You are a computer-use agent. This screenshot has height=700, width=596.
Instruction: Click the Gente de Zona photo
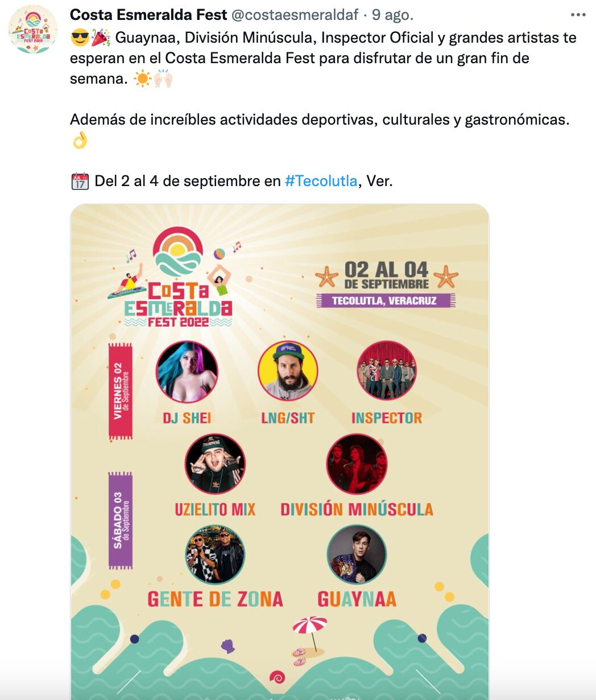click(x=215, y=555)
